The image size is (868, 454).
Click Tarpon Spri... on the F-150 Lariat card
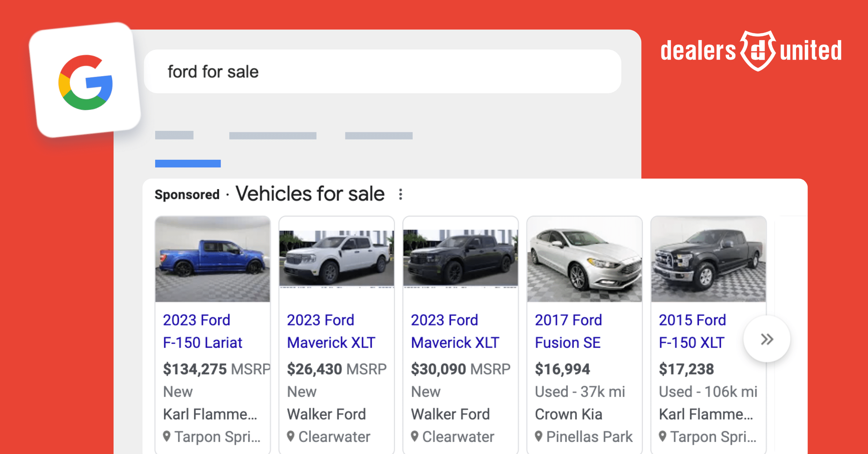click(218, 437)
